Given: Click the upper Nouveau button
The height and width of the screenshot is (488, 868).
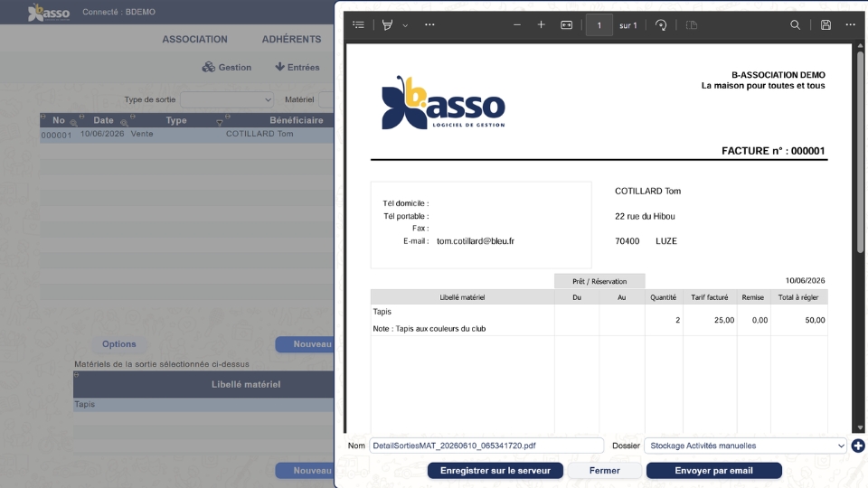Looking at the screenshot, I should click(306, 344).
